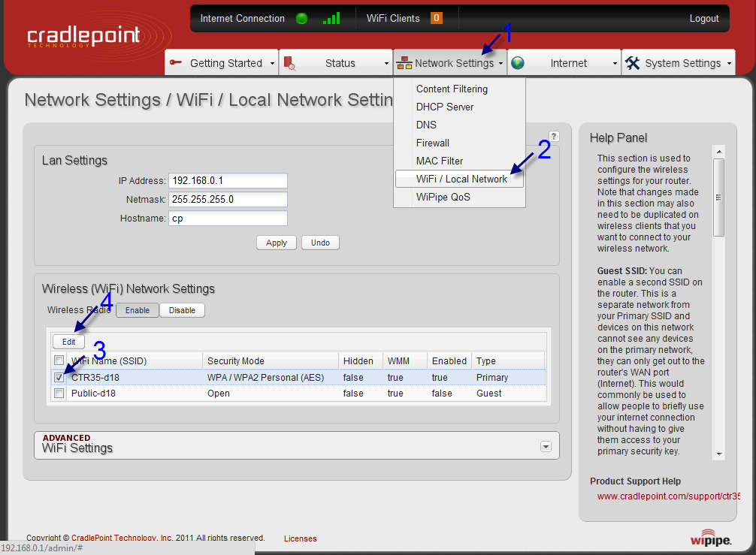756x555 pixels.
Task: Click the WiFi Clients count badge
Action: coord(437,18)
